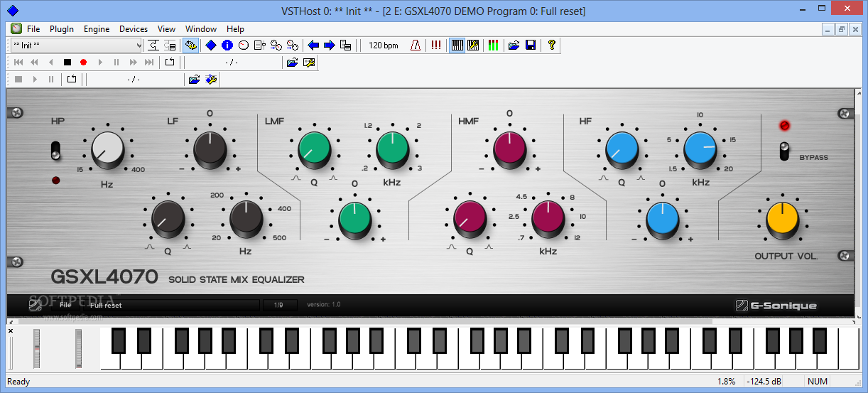
Task: Click the blue HF kHz knob
Action: click(x=700, y=149)
